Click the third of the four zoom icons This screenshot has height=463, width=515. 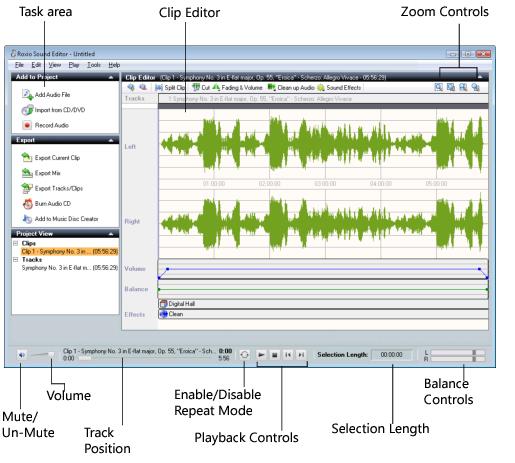pyautogui.click(x=463, y=87)
